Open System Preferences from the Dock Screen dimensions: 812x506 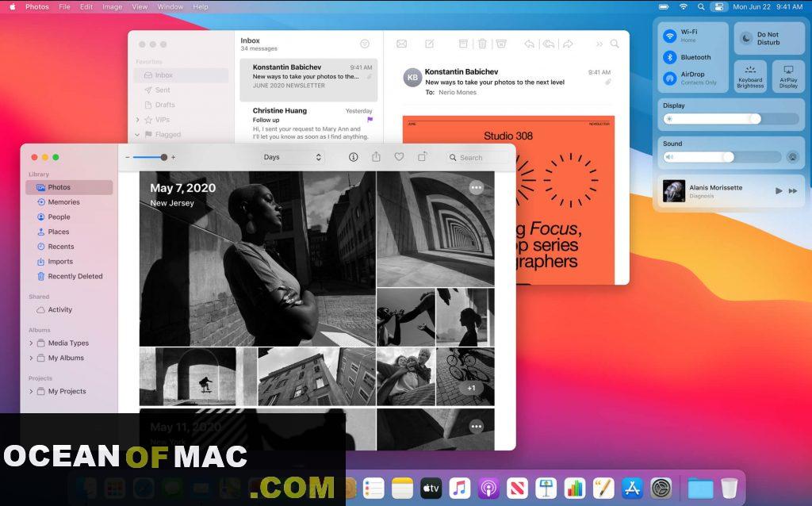point(661,488)
